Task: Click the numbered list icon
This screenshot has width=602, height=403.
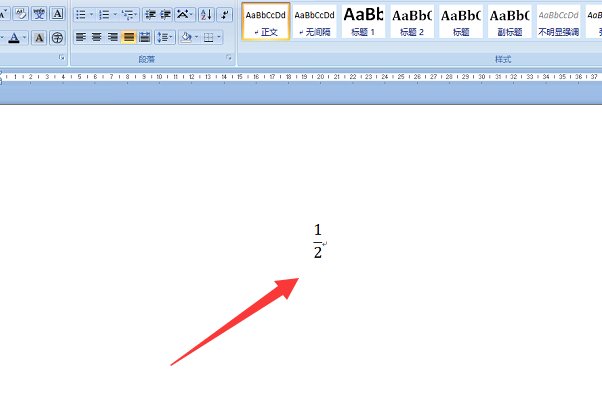Action: coord(104,15)
